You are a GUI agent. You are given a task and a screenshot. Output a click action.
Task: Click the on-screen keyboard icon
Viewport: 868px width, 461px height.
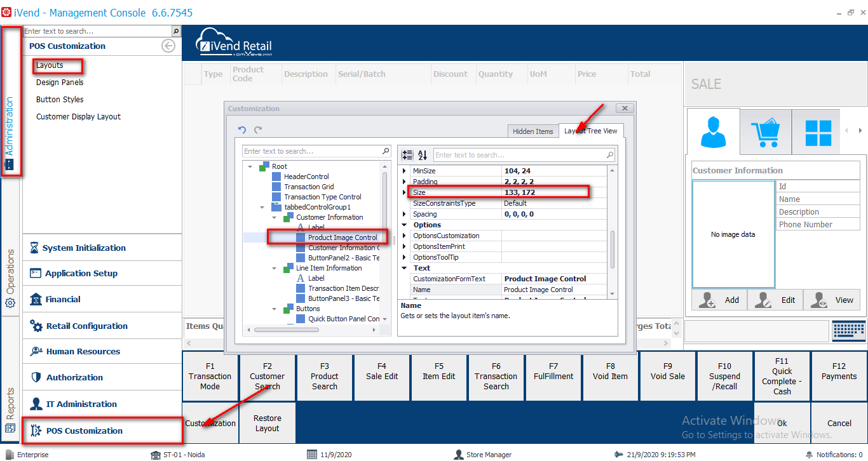click(848, 330)
